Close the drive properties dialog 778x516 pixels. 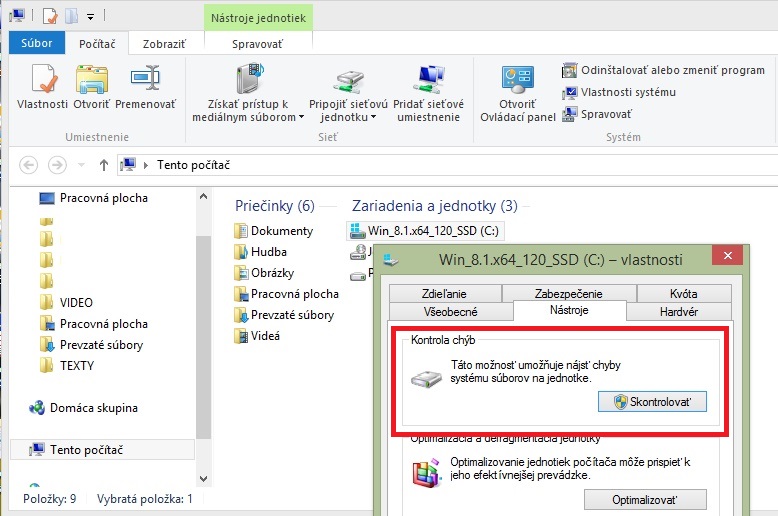point(728,256)
